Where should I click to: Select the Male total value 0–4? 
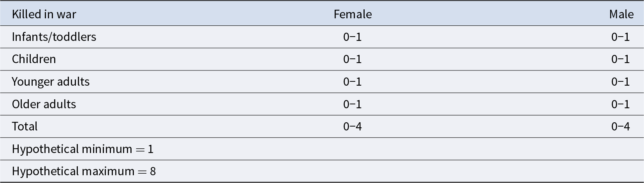[620, 127]
